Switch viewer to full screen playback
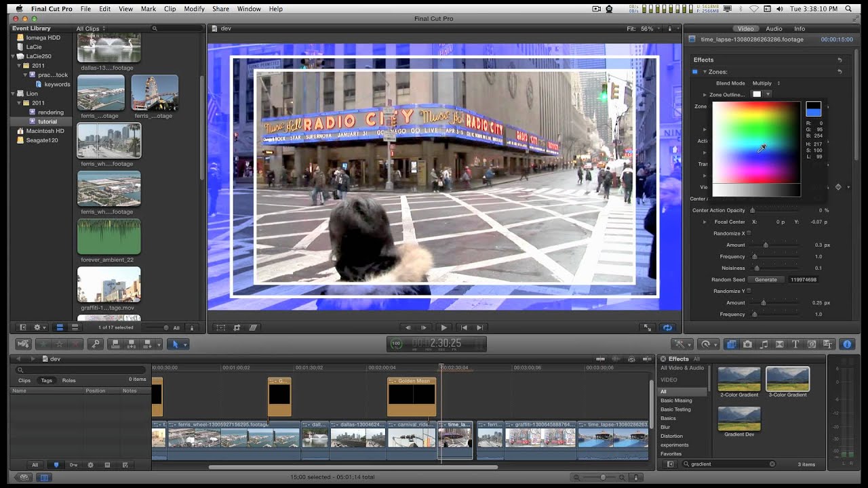 pyautogui.click(x=648, y=327)
